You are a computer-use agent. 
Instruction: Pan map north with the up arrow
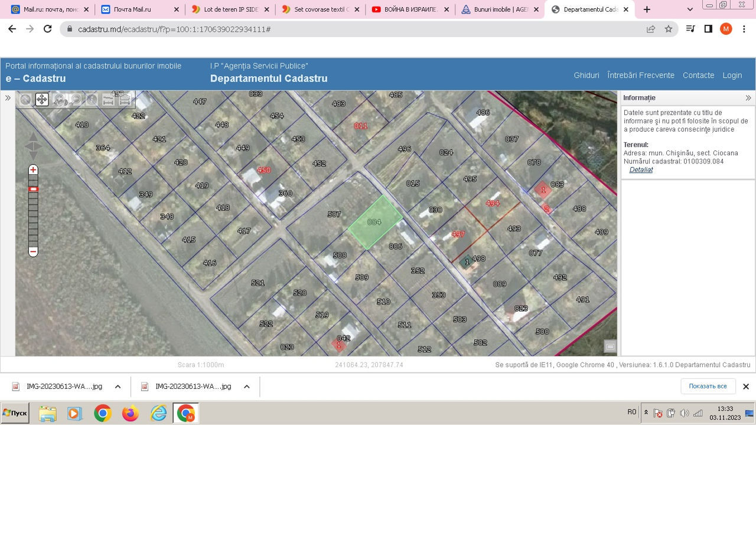(x=33, y=136)
